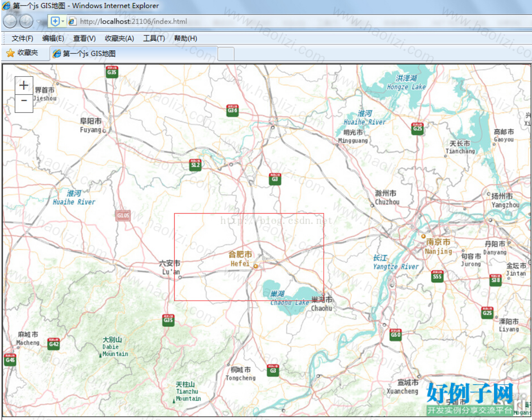Click the G42 highway shield
This screenshot has height=420, width=532.
pyautogui.click(x=54, y=344)
